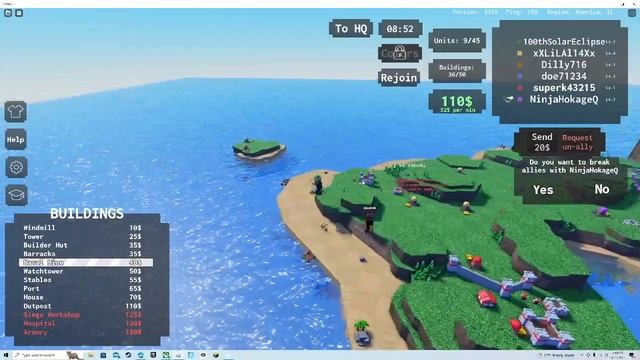Select Armory in the buildings list
This screenshot has width=640, height=360.
click(82, 332)
